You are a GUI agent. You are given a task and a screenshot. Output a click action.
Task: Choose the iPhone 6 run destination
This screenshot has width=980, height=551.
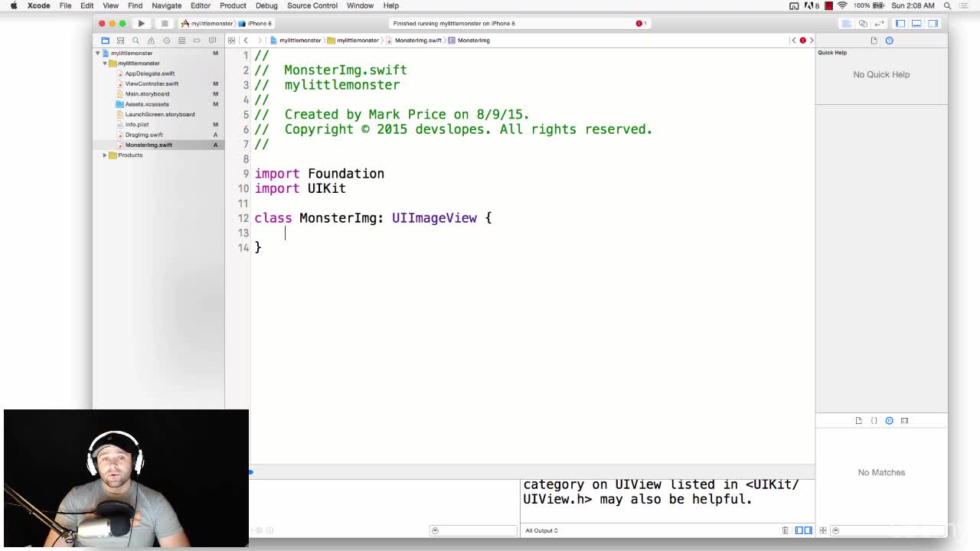[x=256, y=24]
